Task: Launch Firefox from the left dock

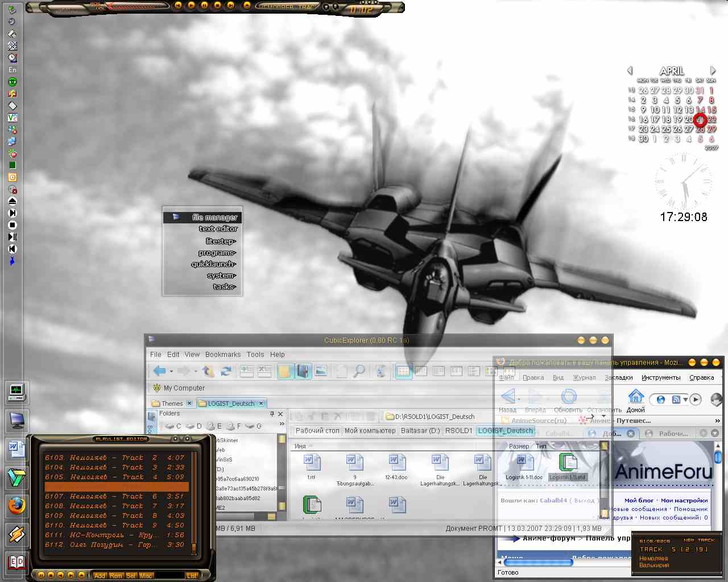Action: (16, 505)
